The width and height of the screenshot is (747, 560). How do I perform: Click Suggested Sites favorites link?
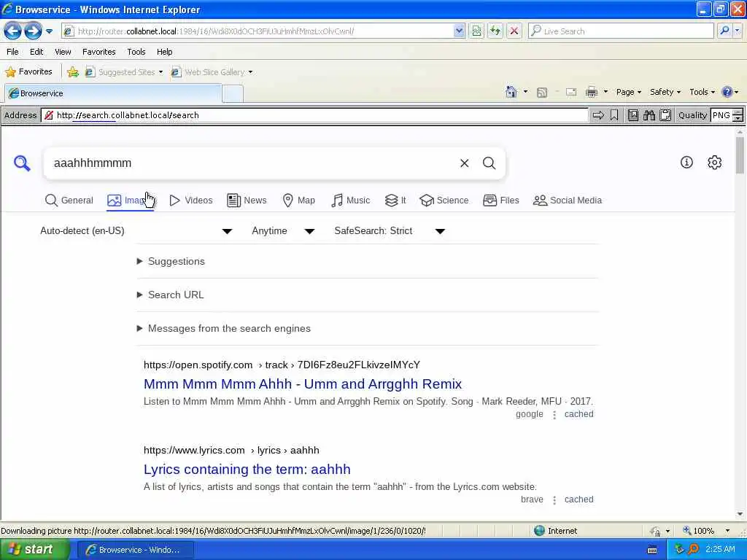124,72
